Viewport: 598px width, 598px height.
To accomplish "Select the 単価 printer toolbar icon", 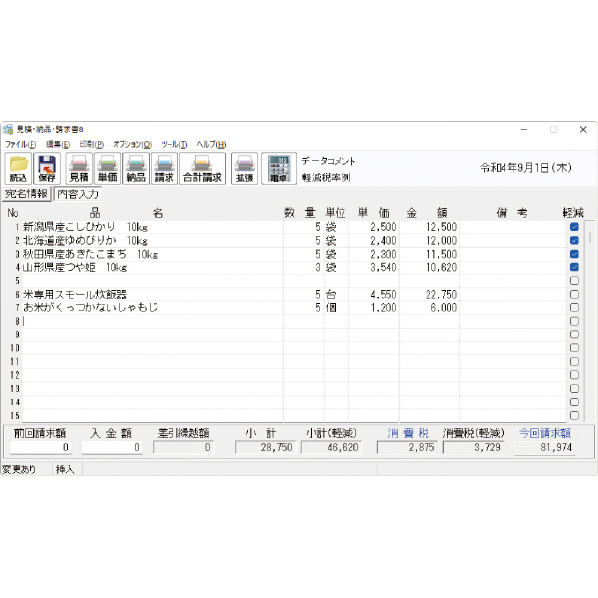I will click(108, 169).
